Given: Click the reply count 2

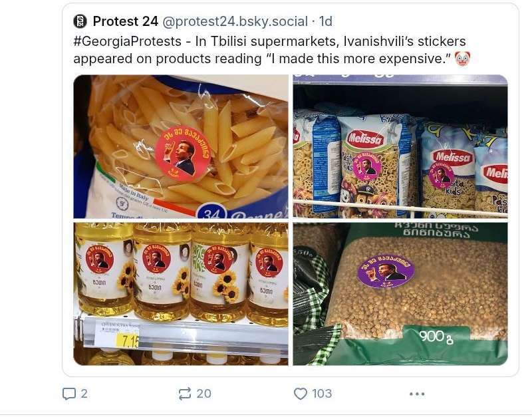Looking at the screenshot, I should [84, 394].
